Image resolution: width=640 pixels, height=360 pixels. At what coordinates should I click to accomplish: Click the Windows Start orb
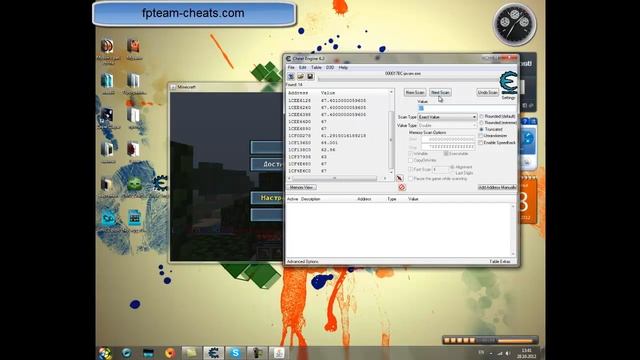pos(105,353)
